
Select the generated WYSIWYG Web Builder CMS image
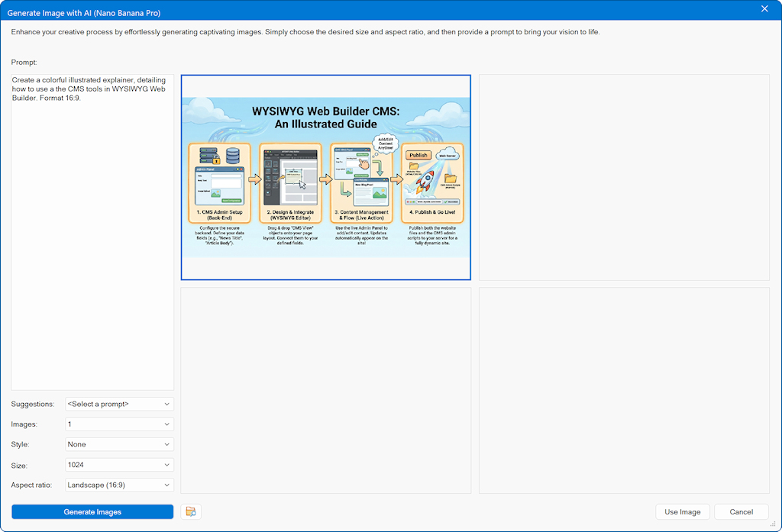326,177
